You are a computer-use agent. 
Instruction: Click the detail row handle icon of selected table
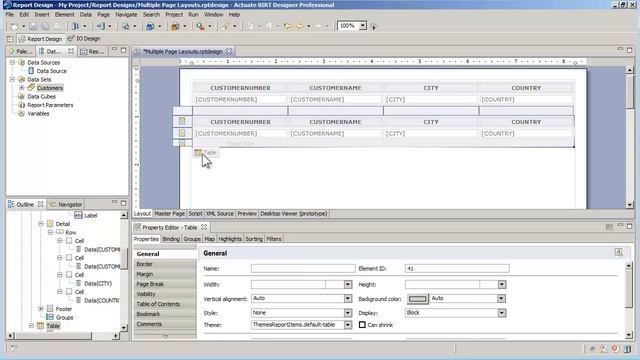tap(182, 133)
